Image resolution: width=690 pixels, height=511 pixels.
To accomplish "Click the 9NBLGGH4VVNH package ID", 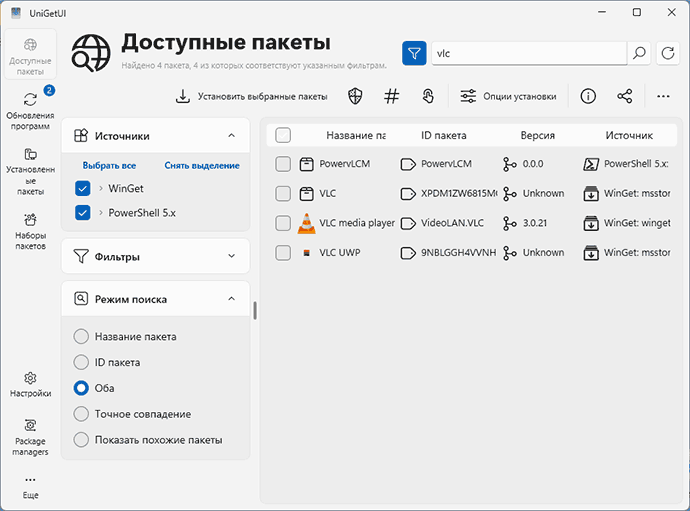I will (x=459, y=253).
